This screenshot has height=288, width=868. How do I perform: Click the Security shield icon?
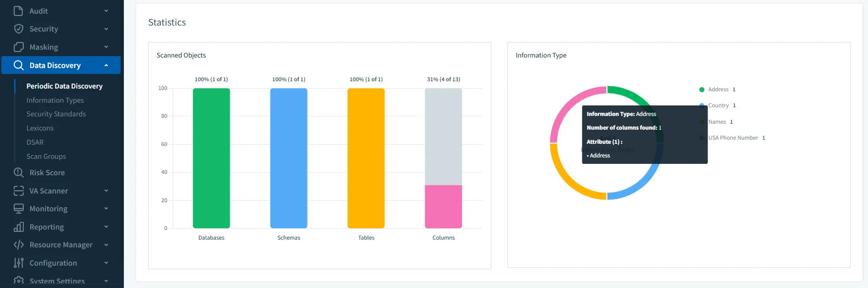tap(18, 29)
